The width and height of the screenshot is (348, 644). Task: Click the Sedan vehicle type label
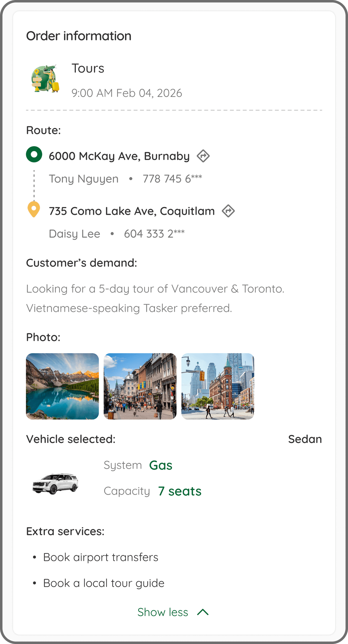pyautogui.click(x=305, y=439)
